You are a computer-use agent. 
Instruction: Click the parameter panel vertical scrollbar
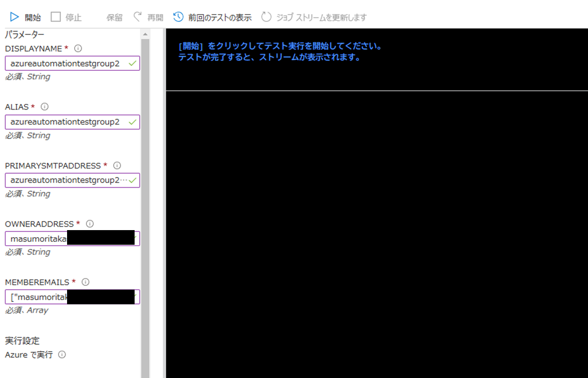(145, 208)
